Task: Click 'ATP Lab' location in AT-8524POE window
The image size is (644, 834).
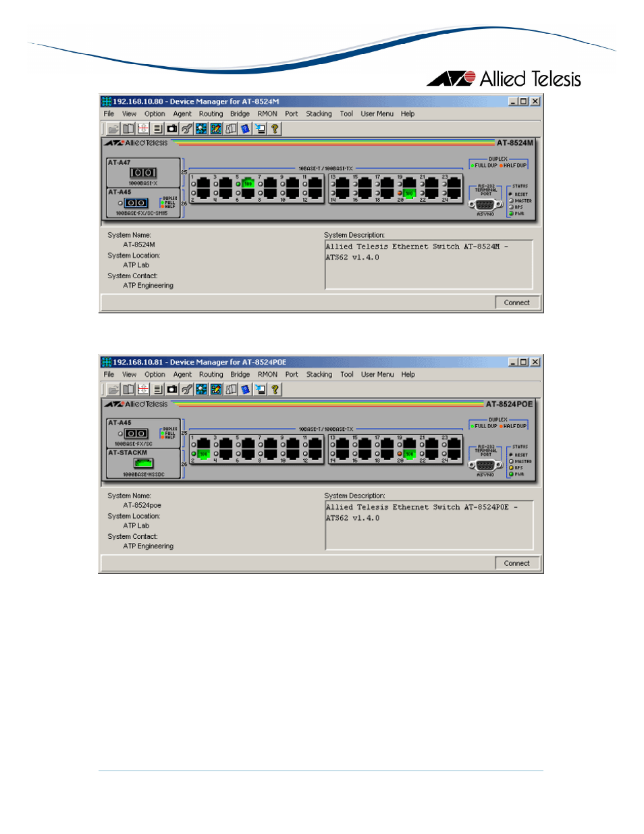Action: 136,526
